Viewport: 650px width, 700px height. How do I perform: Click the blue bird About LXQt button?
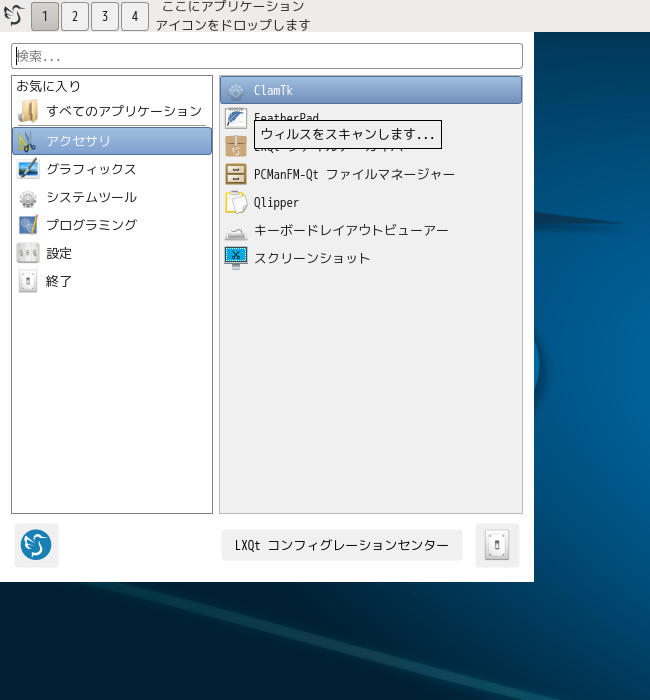coord(36,545)
